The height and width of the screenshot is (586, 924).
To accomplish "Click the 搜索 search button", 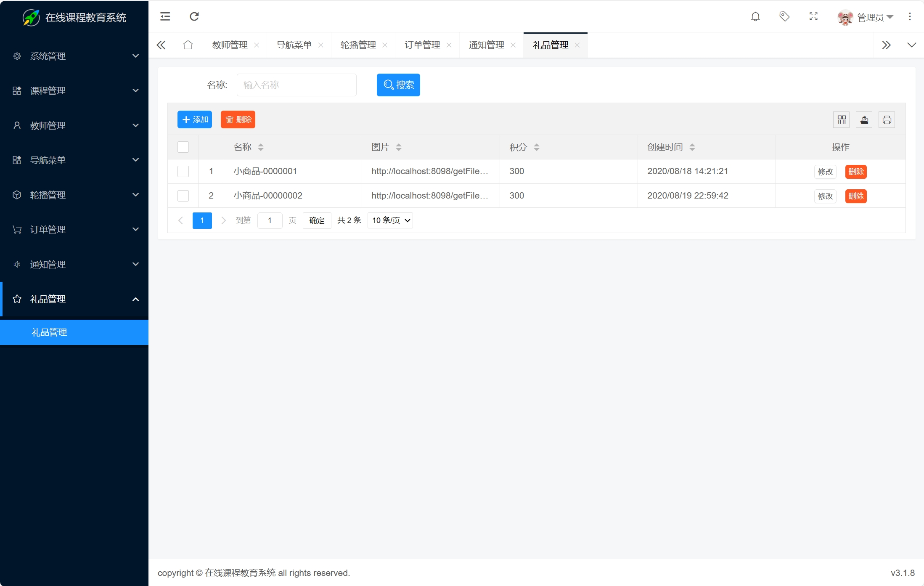I will click(398, 85).
